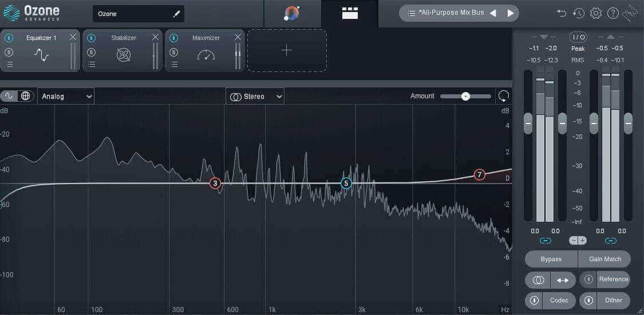Image resolution: width=644 pixels, height=315 pixels.
Task: Toggle the stereo/mono circles icon
Action: click(538, 280)
